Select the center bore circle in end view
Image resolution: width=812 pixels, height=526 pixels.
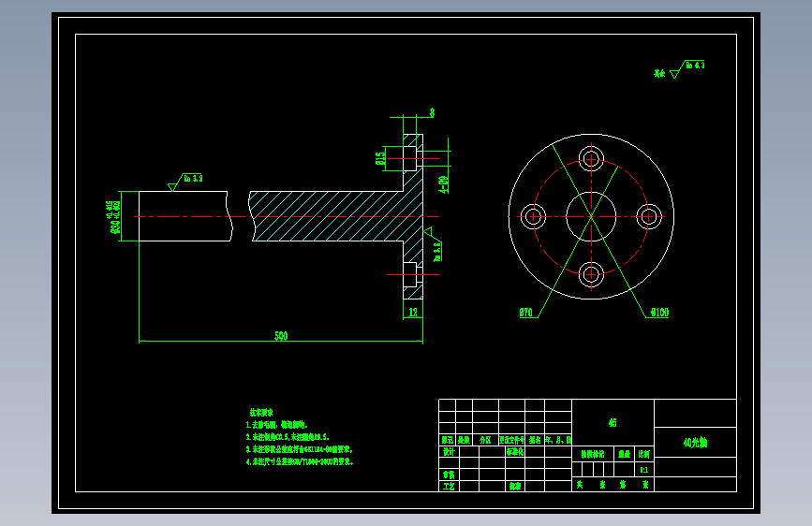pos(591,216)
